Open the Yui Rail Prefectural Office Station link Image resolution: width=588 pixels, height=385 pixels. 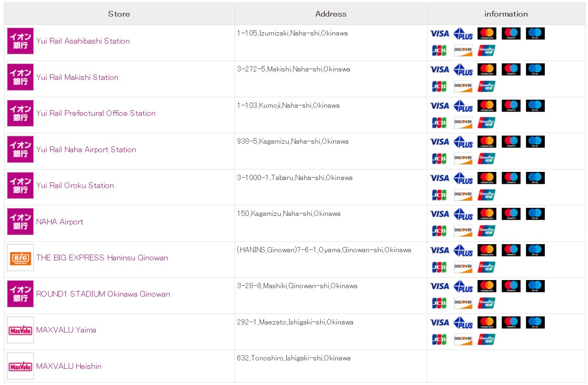point(96,113)
